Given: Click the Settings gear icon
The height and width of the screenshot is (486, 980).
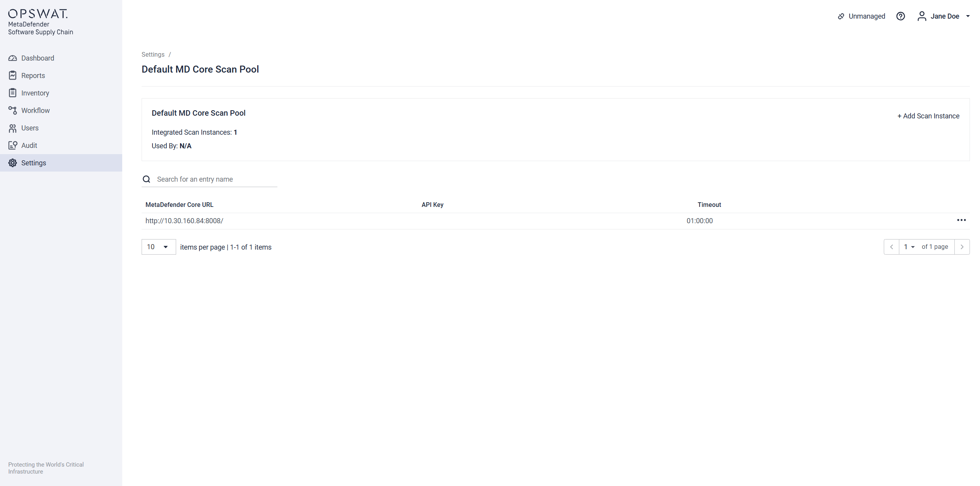Looking at the screenshot, I should [13, 163].
